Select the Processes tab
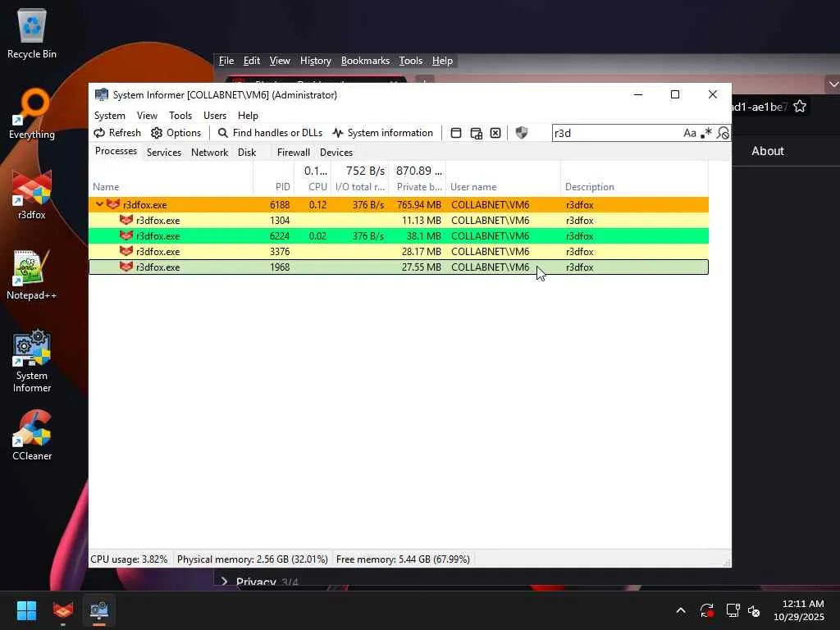 [116, 151]
